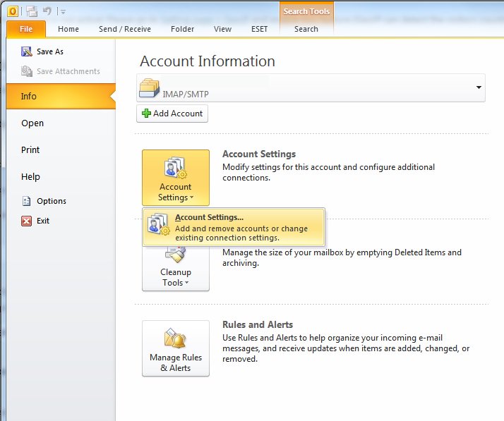504x421 pixels.
Task: Click the Undo icon in title bar
Action: click(x=47, y=11)
